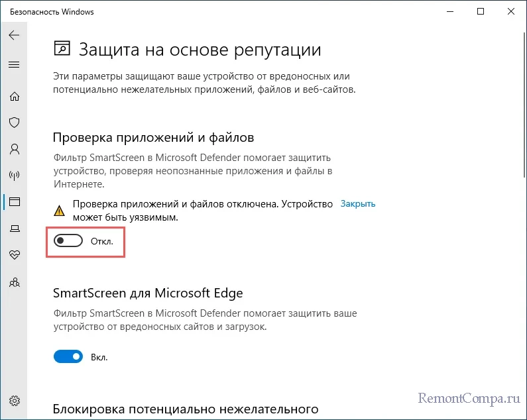Click the Защита на основе репутации header icon
This screenshot has width=527, height=420.
[x=62, y=48]
